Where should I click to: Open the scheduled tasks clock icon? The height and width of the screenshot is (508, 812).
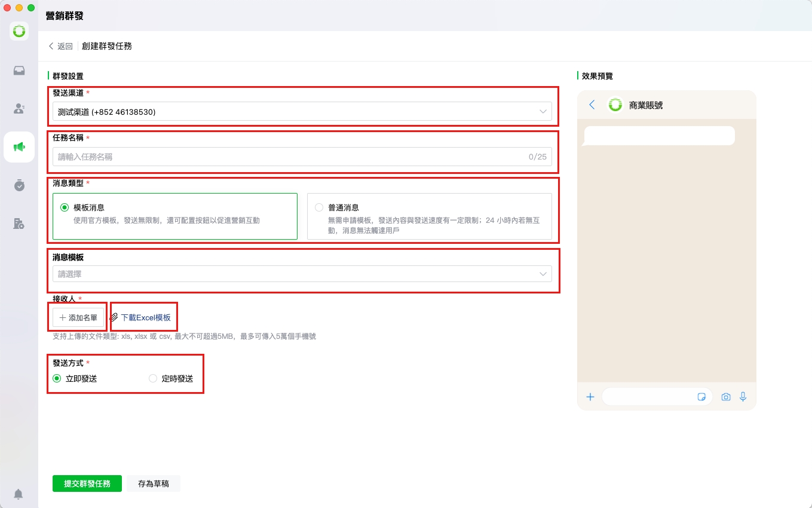(x=19, y=185)
